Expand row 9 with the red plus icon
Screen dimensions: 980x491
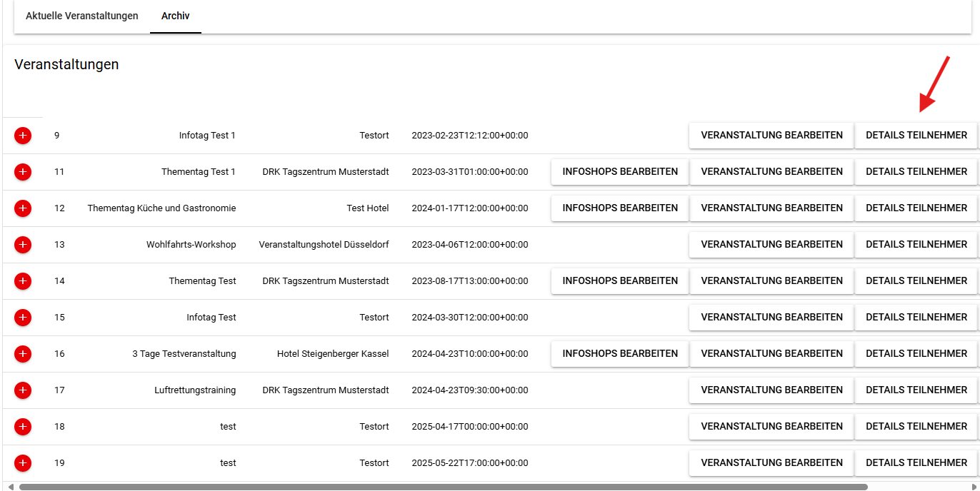pyautogui.click(x=23, y=136)
